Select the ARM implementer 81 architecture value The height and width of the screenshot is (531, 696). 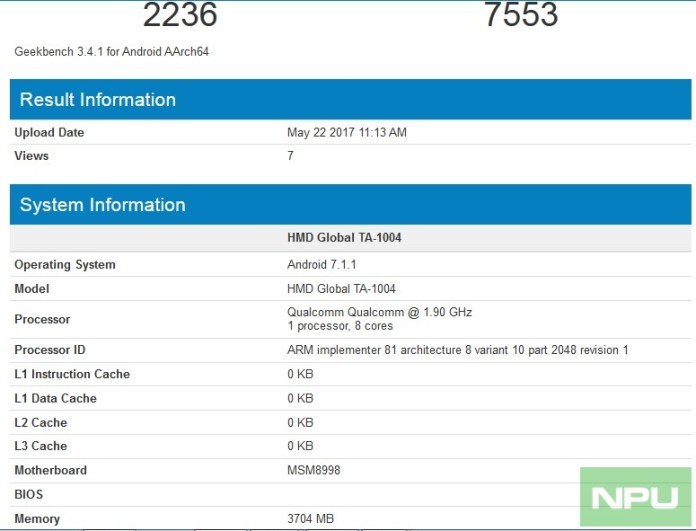[458, 350]
